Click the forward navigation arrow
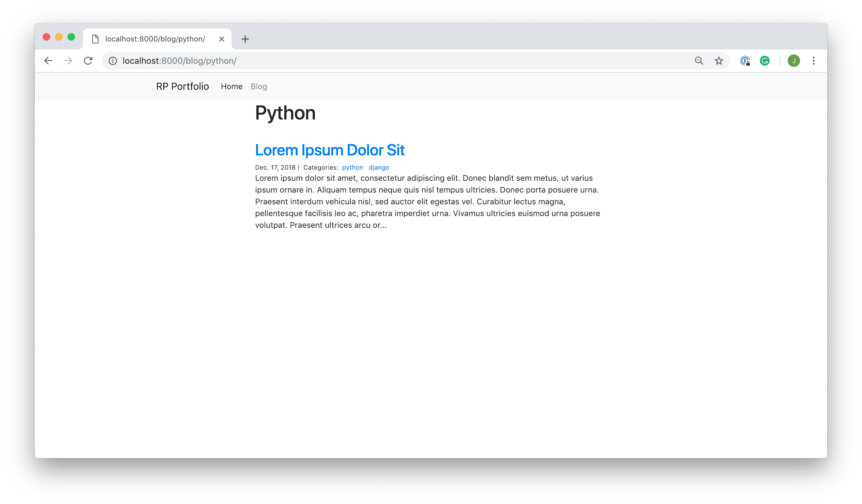Image resolution: width=862 pixels, height=504 pixels. pos(68,61)
